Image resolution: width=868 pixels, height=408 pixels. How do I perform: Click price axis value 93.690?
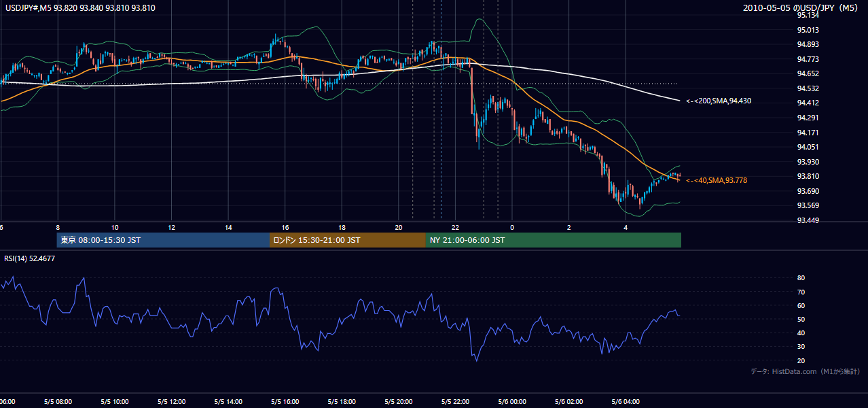coord(808,191)
